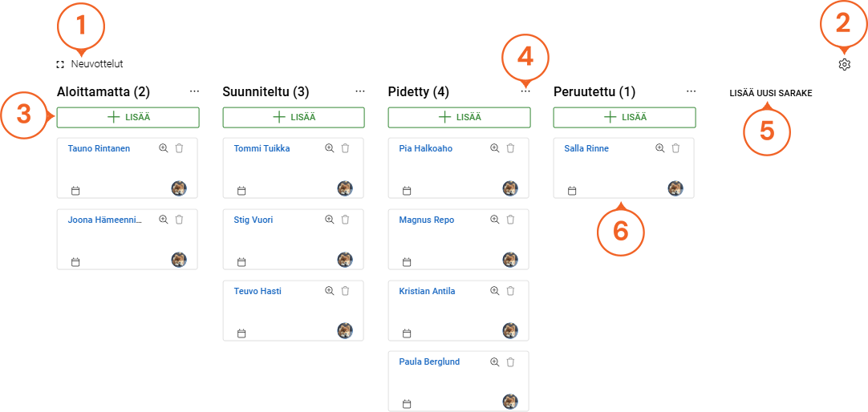Expand the Pidetty column options menu
Screen dimensions: 868x412
pos(525,91)
